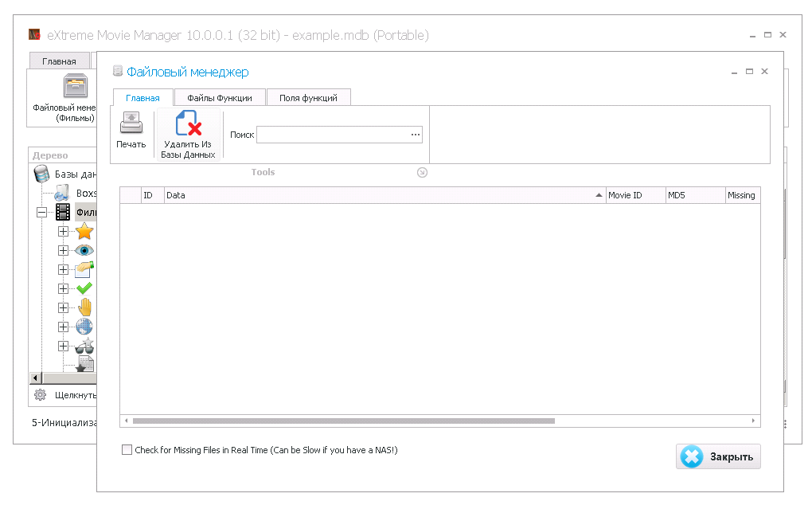The image size is (812, 505).
Task: Click the eye icon in the tree
Action: pos(84,250)
